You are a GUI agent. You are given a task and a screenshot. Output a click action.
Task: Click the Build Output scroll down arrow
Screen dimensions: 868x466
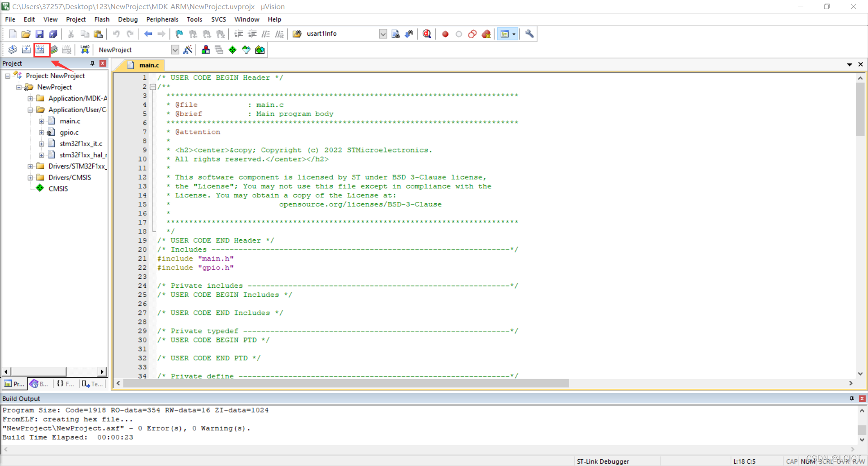click(862, 440)
